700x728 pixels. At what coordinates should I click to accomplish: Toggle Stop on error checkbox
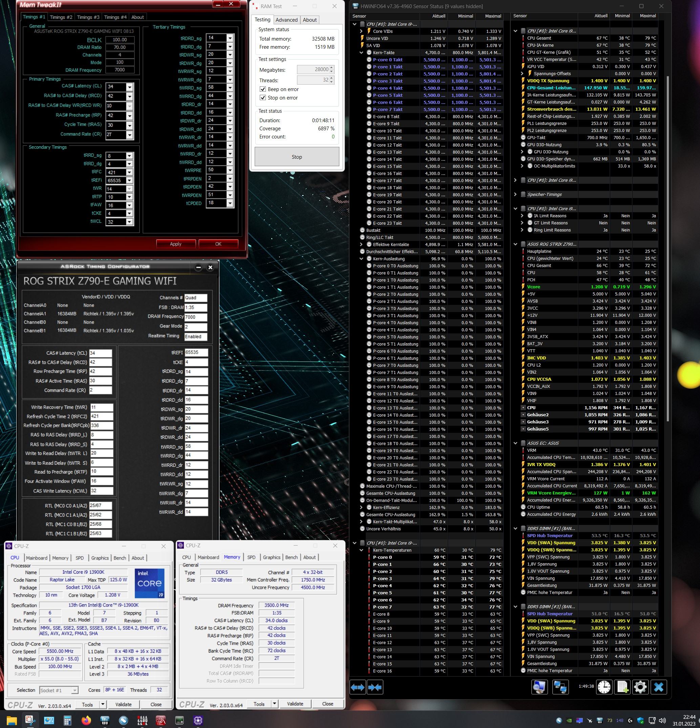click(x=263, y=98)
